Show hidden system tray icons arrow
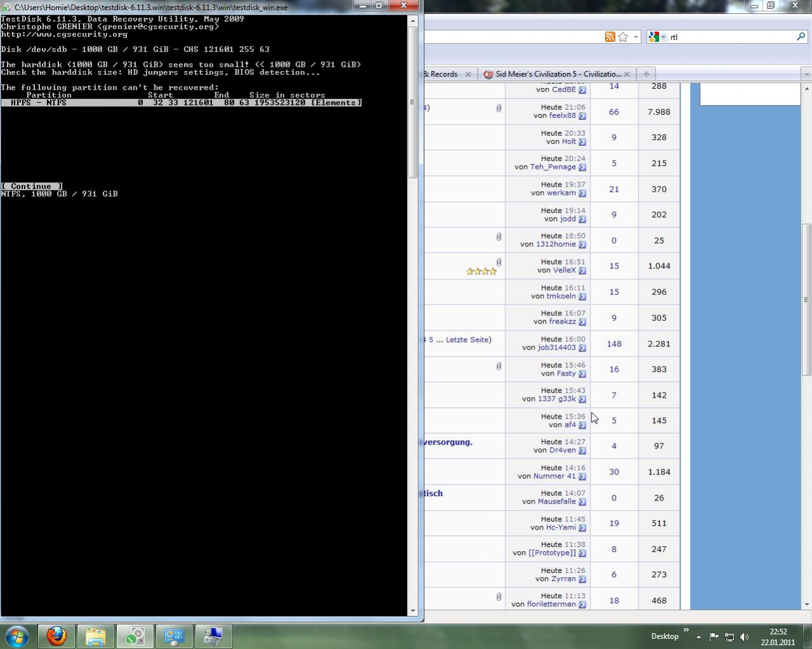The image size is (812, 649). (698, 636)
